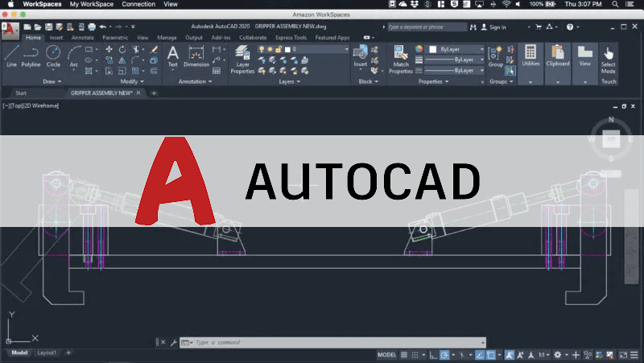Toggle 2D object snap square icon

(x=491, y=355)
